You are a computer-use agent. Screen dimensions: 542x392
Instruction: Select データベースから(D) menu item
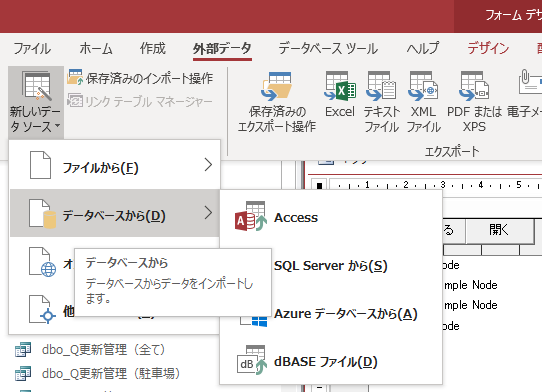(x=114, y=213)
